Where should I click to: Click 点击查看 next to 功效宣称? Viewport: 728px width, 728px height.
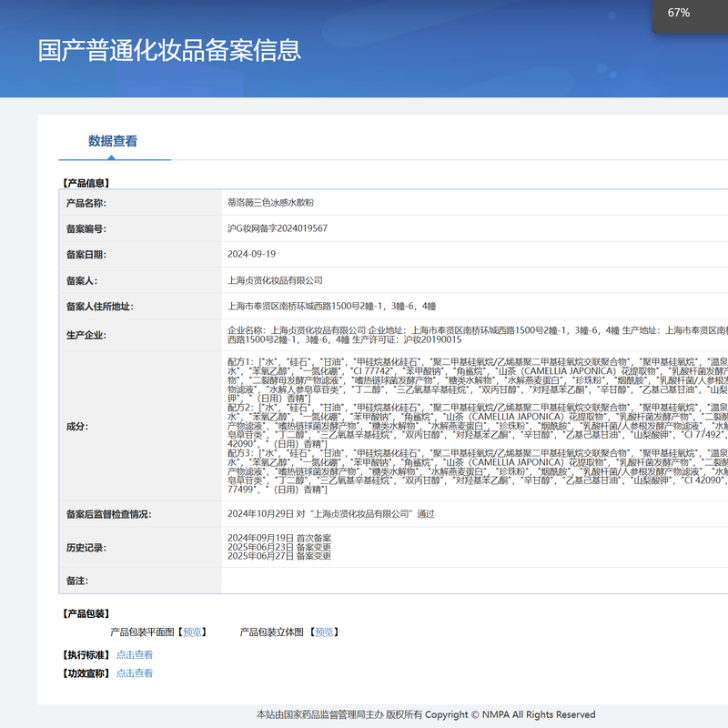[x=135, y=673]
